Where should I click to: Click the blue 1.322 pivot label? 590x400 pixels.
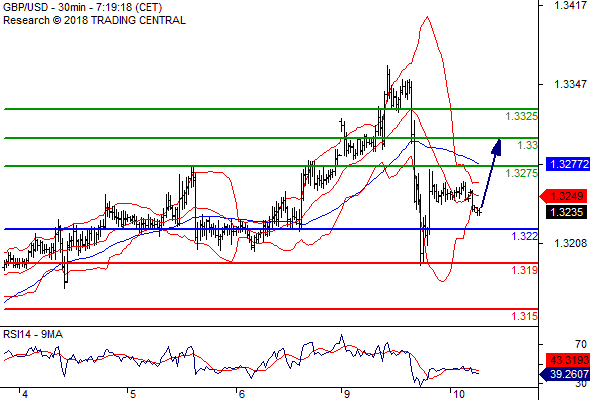click(x=525, y=236)
